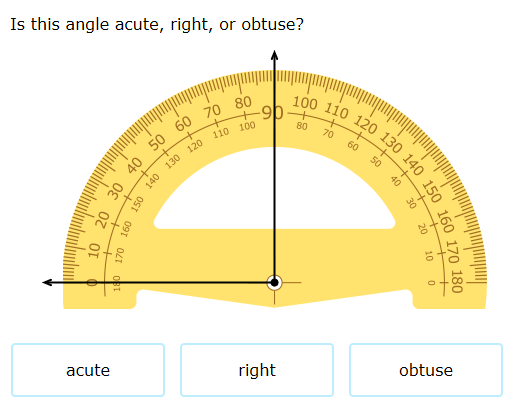517x407 pixels.
Task: Click the upward arrowhead of the vertical ray
Action: (x=274, y=55)
